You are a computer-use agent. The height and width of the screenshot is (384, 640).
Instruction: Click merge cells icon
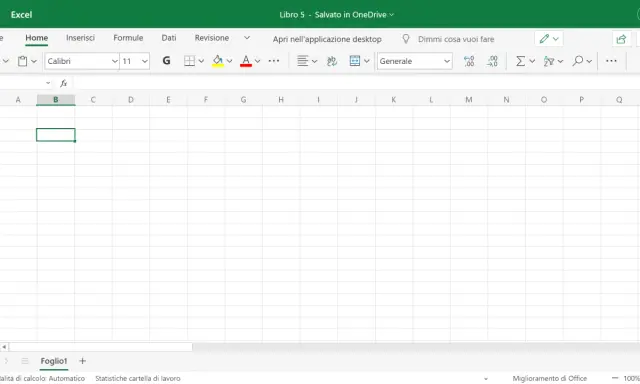pos(355,61)
